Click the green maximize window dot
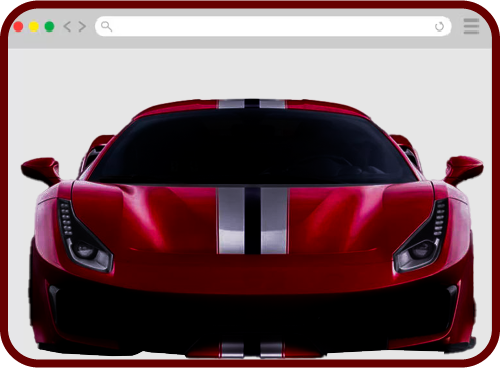500x368 pixels. (49, 27)
